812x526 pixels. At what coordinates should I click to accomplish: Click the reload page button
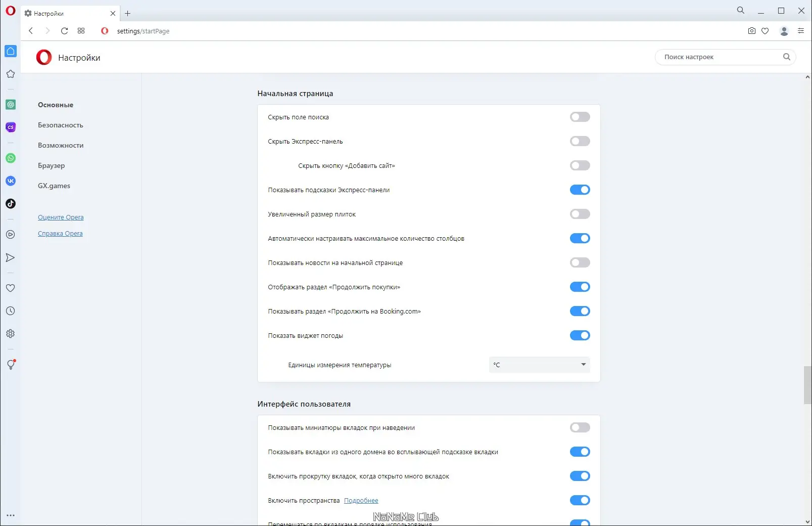point(64,31)
